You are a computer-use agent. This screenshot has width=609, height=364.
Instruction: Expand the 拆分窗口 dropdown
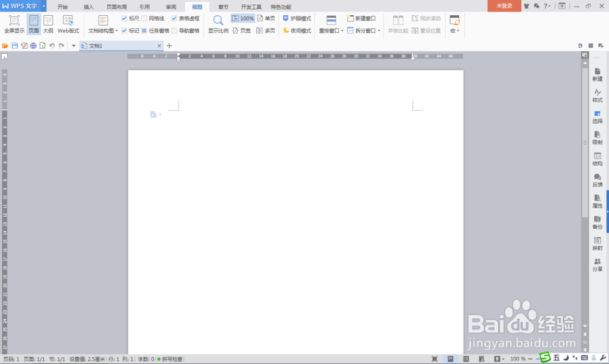(379, 30)
